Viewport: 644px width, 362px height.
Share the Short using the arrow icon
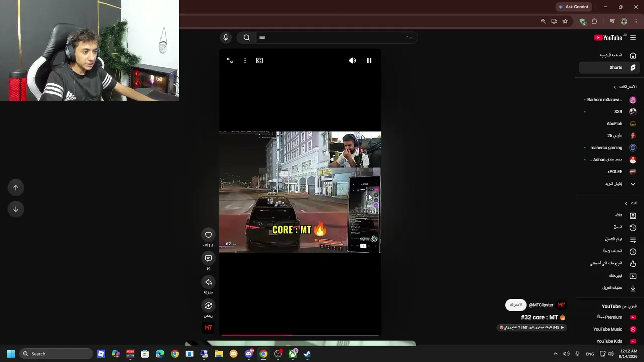click(208, 282)
